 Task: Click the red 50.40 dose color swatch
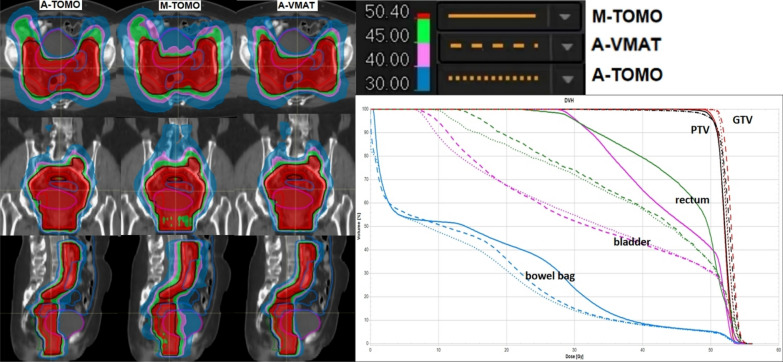[x=423, y=16]
